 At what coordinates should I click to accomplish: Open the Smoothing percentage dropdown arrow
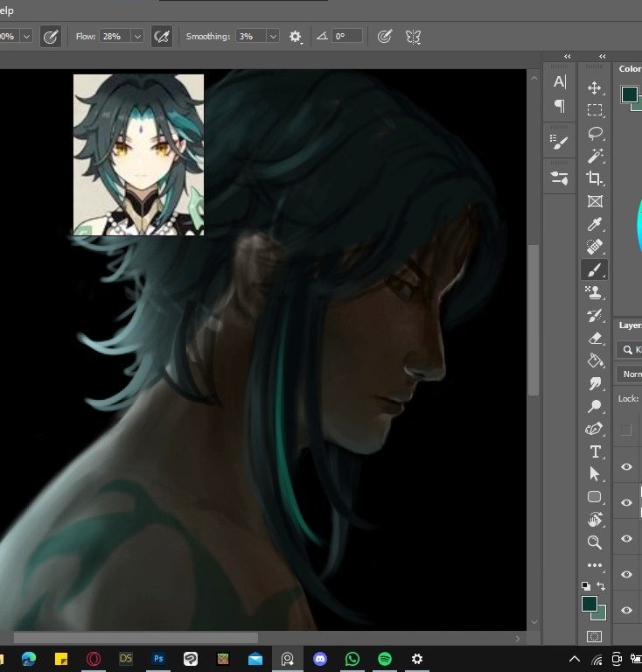(273, 37)
